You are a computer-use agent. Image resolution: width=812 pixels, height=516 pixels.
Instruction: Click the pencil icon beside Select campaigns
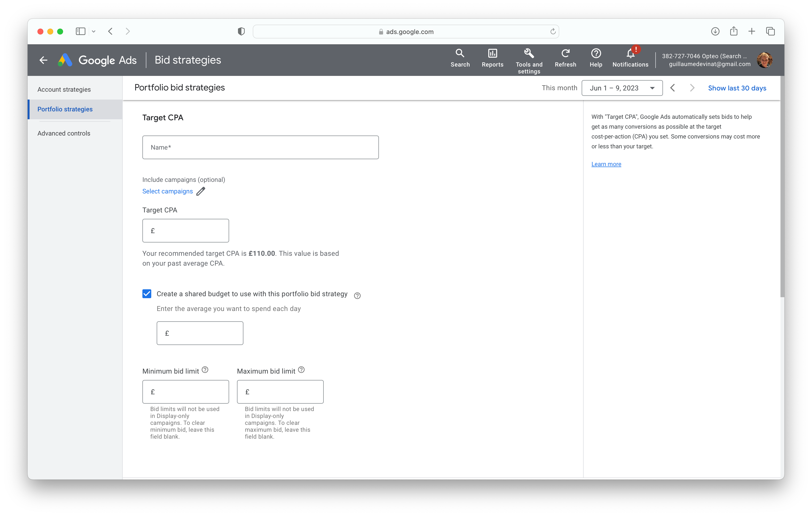[201, 191]
